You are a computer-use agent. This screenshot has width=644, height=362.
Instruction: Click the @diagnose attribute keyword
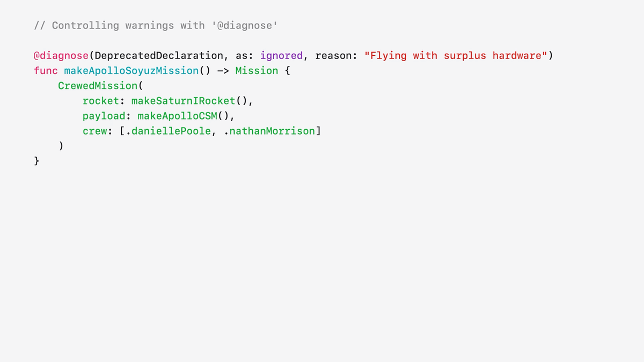pos(61,56)
